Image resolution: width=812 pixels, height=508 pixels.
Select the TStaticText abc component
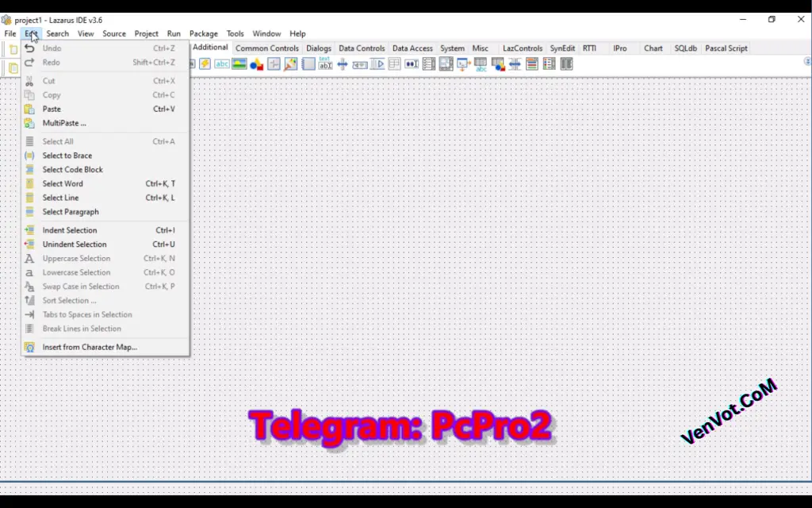222,63
